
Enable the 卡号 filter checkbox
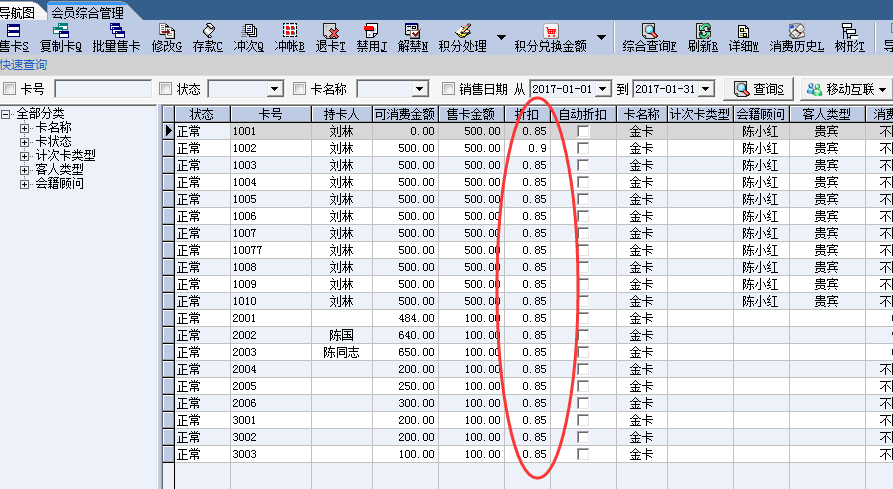coord(10,89)
